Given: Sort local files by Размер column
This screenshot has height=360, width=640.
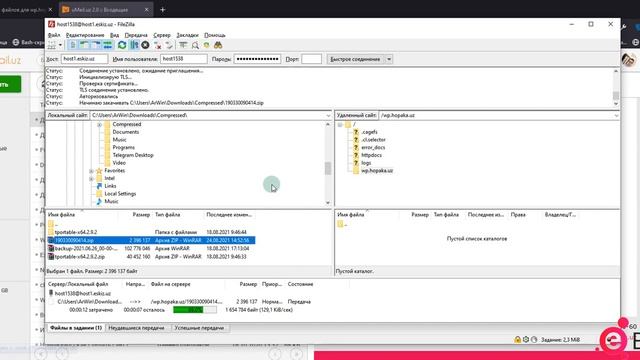Looking at the screenshot, I should 141,215.
